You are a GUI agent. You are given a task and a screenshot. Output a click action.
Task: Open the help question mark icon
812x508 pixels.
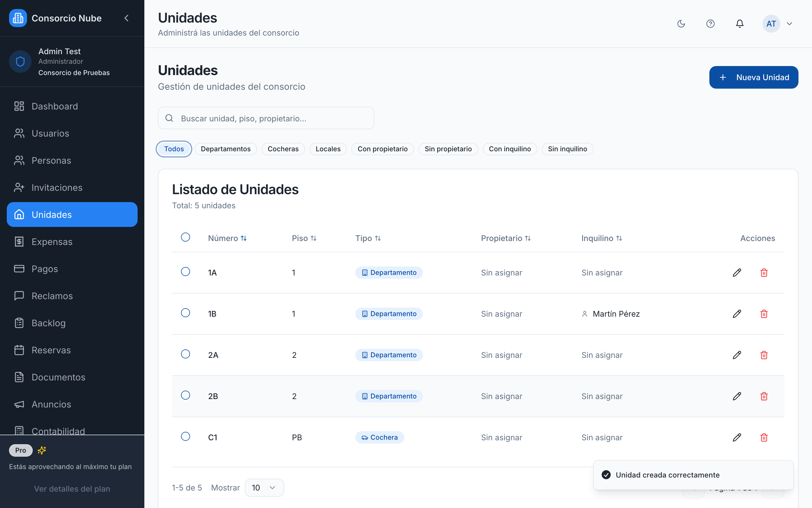tap(710, 23)
